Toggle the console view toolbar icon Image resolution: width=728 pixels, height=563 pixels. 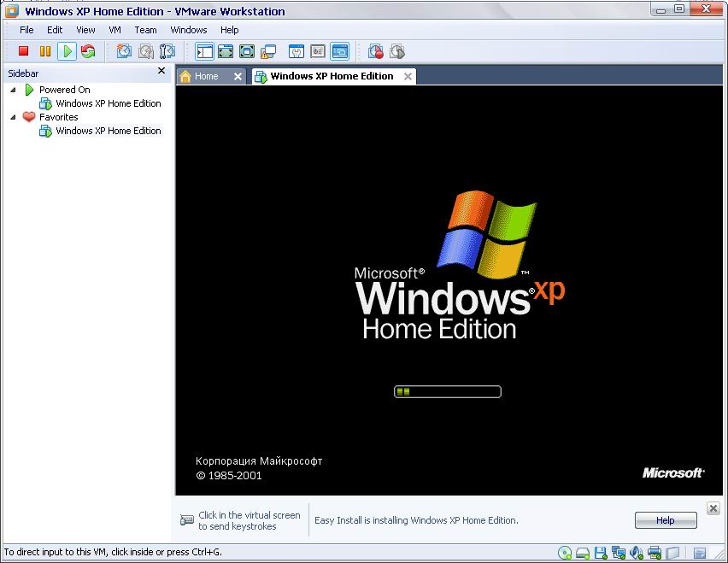[x=340, y=51]
